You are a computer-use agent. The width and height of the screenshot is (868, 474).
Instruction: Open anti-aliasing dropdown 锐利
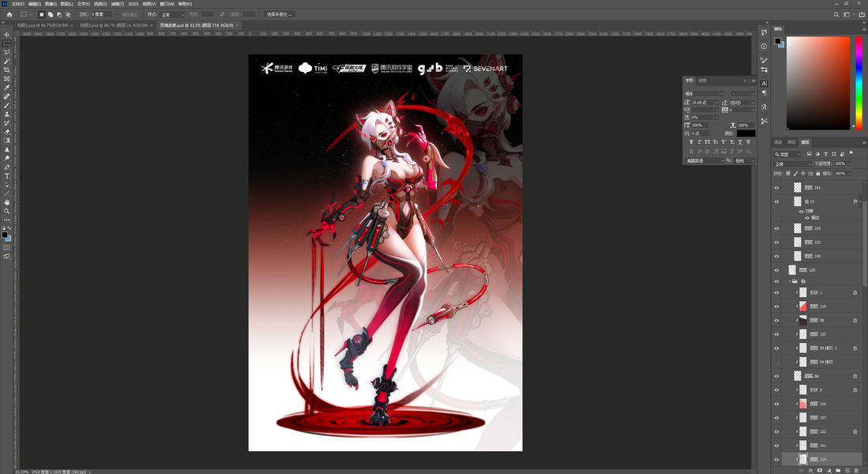point(744,160)
